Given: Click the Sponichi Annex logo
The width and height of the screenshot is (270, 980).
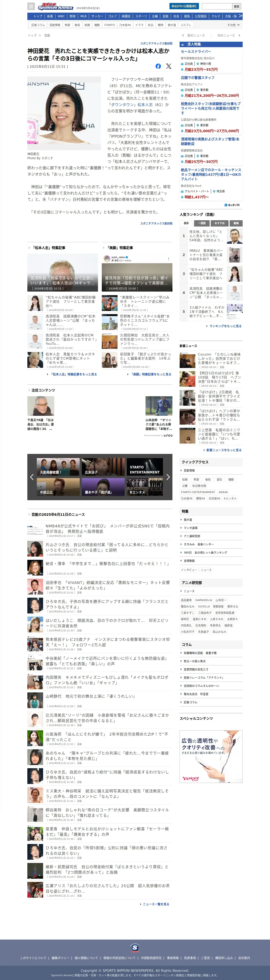Looking at the screenshot, I should pos(56,7).
